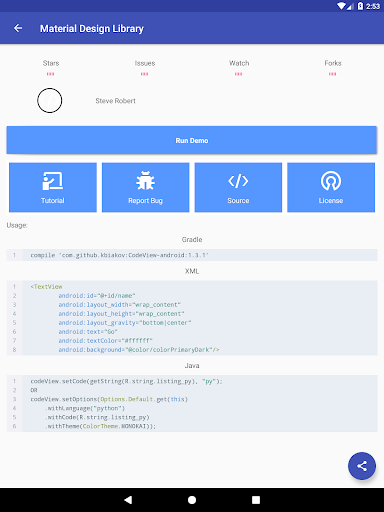Tap the XML section heading
The image size is (384, 512).
(x=192, y=271)
